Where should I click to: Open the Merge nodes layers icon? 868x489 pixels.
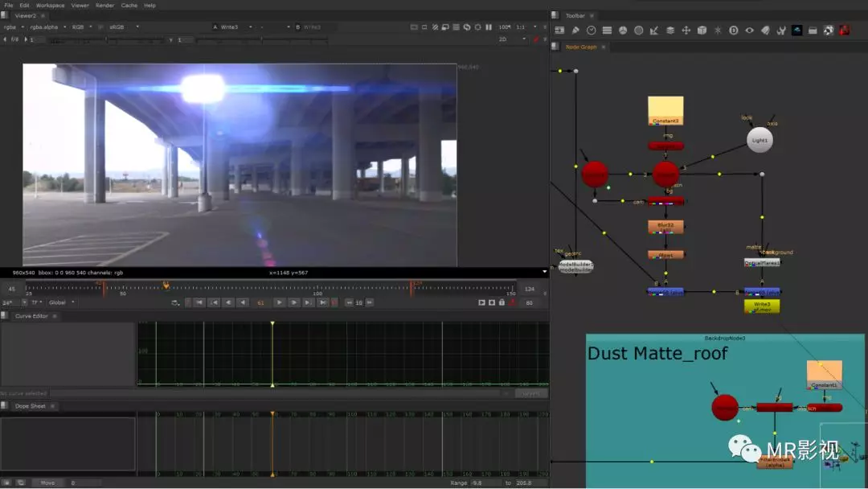click(670, 31)
